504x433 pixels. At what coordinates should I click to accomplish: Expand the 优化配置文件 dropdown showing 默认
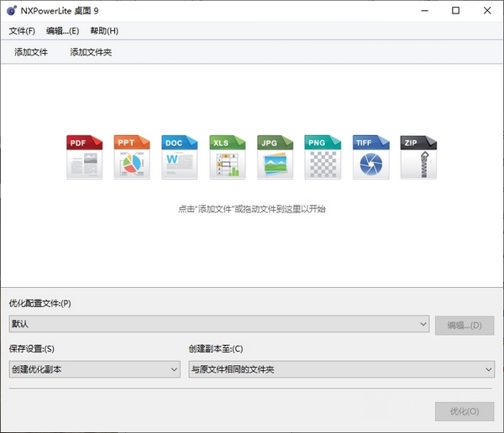[219, 324]
